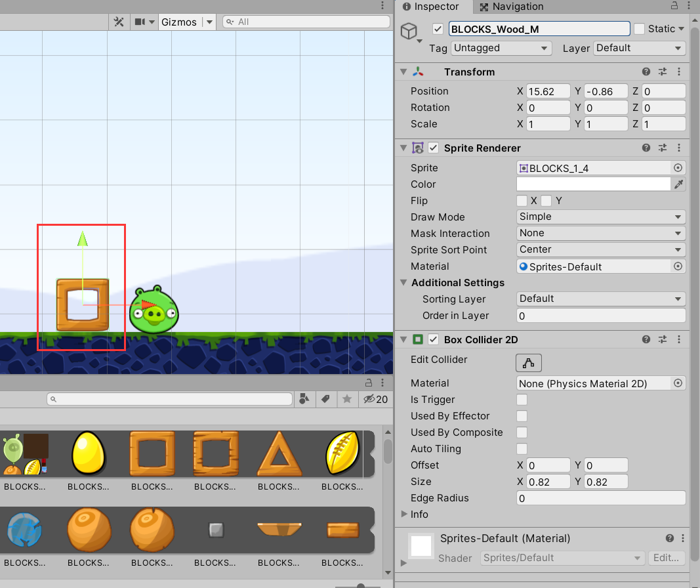Toggle the GameObject active checkbox
The height and width of the screenshot is (588, 700).
[438, 30]
